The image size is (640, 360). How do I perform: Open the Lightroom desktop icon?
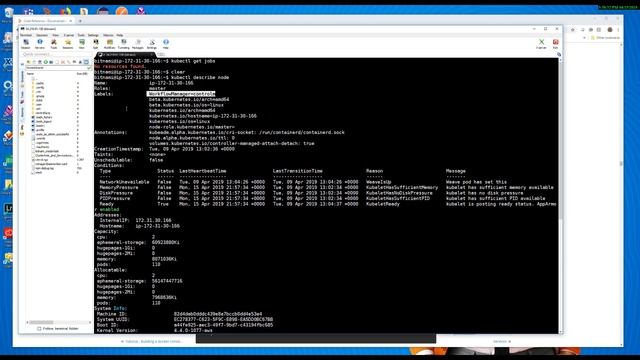point(8,210)
